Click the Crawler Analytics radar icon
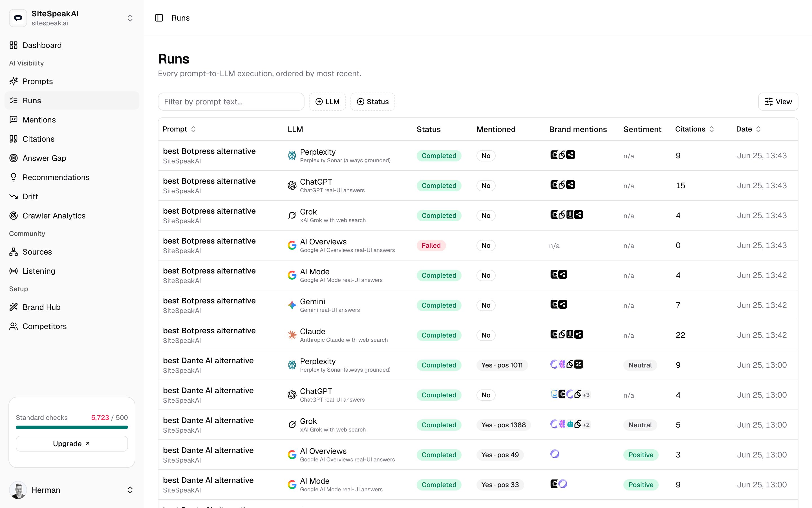This screenshot has height=508, width=812. coord(14,215)
